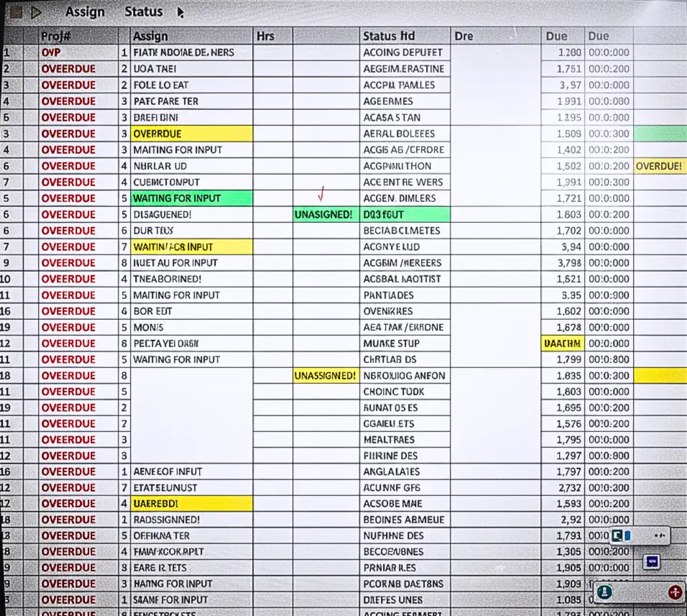Select the green WAITING FOR INPUT highlighted cell

pyautogui.click(x=189, y=198)
